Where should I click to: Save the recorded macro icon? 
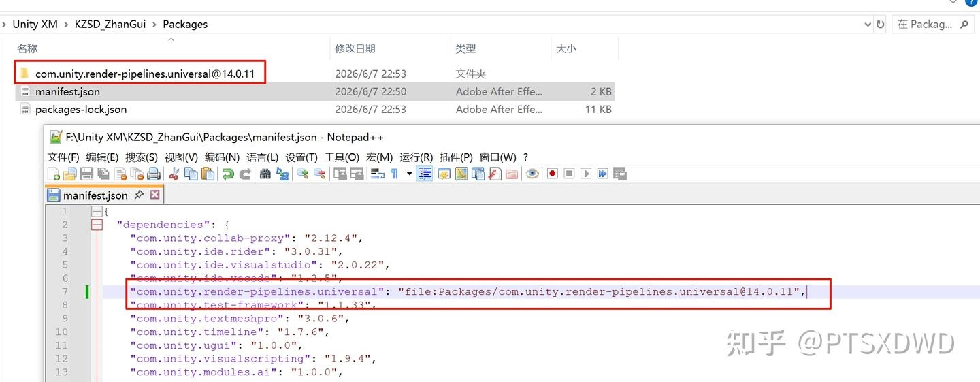point(619,174)
